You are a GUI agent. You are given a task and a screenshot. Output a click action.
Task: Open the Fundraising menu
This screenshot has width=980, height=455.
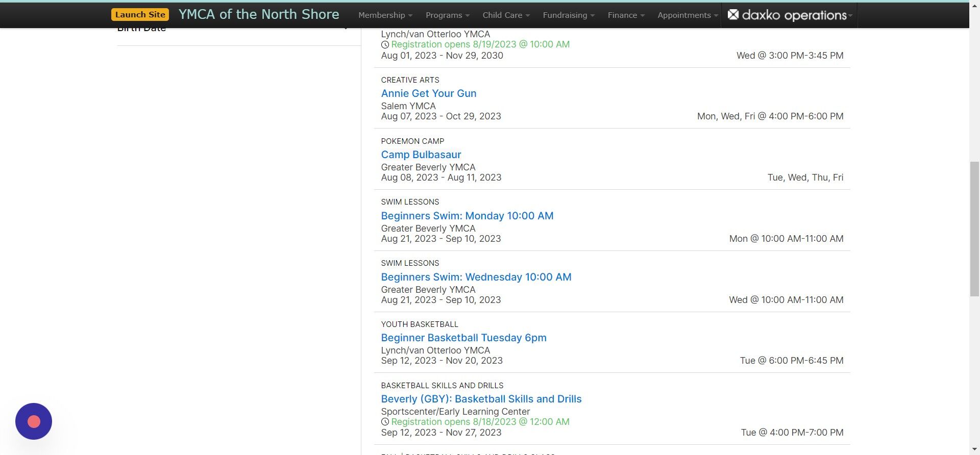click(x=569, y=15)
